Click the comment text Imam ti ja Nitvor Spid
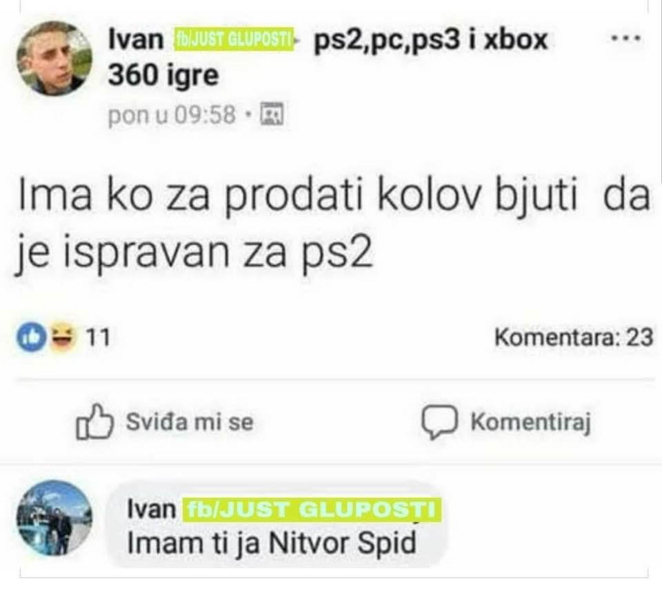This screenshot has height=600, width=662. [x=271, y=543]
